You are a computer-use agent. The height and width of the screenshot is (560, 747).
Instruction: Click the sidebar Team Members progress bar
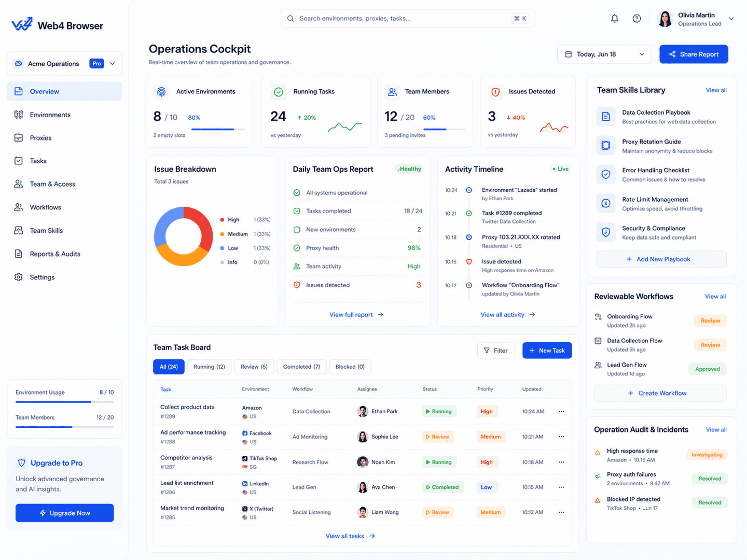(65, 427)
